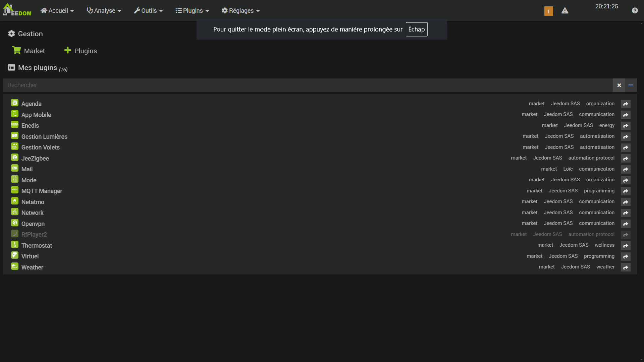Open the Analyse dropdown menu
The width and height of the screenshot is (644, 362).
[104, 11]
